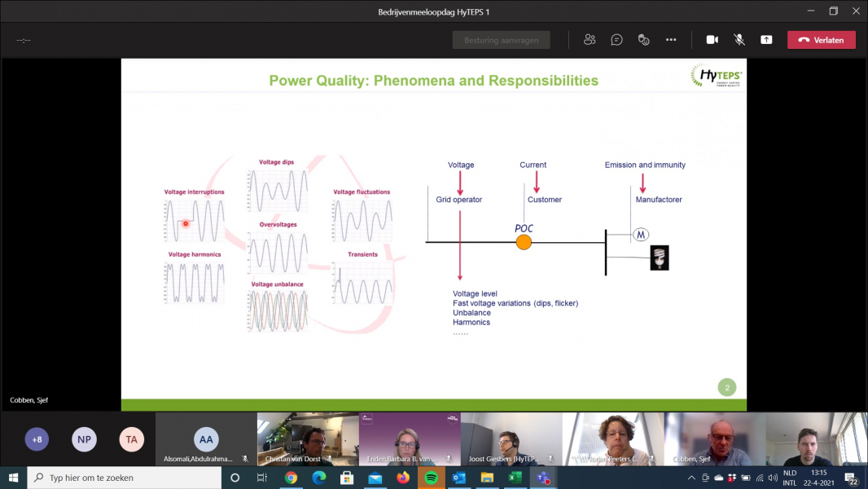Share your screen via share icon
Viewport: 868px width, 489px height.
(765, 40)
